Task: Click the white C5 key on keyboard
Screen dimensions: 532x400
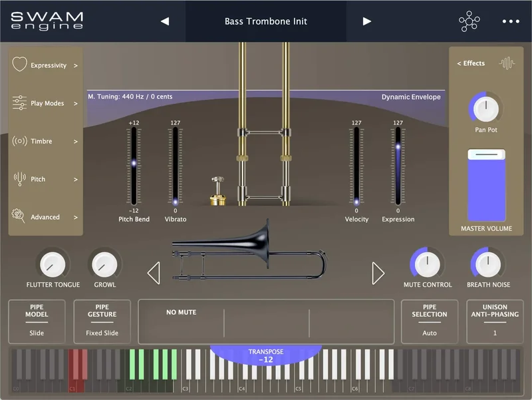Action: point(299,386)
